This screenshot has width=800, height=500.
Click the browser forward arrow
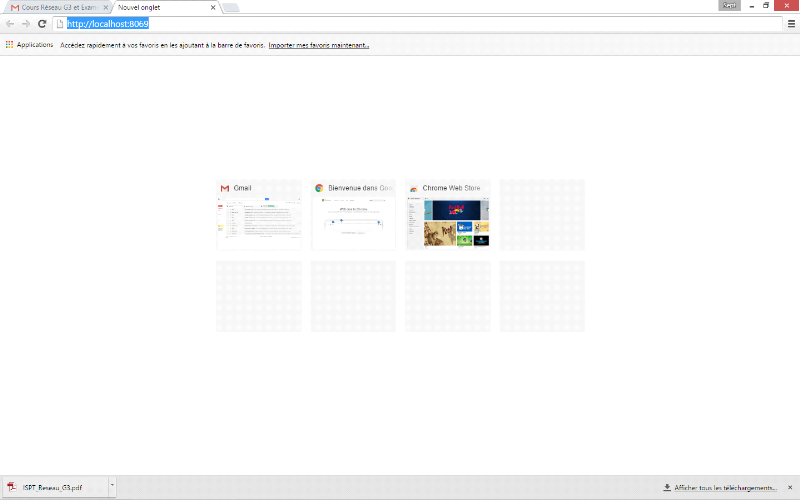(26, 24)
